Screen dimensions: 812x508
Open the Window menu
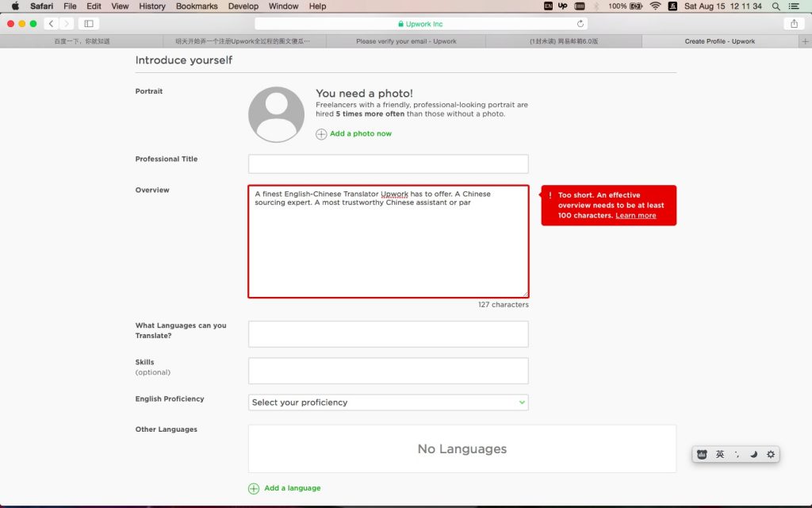coord(283,6)
